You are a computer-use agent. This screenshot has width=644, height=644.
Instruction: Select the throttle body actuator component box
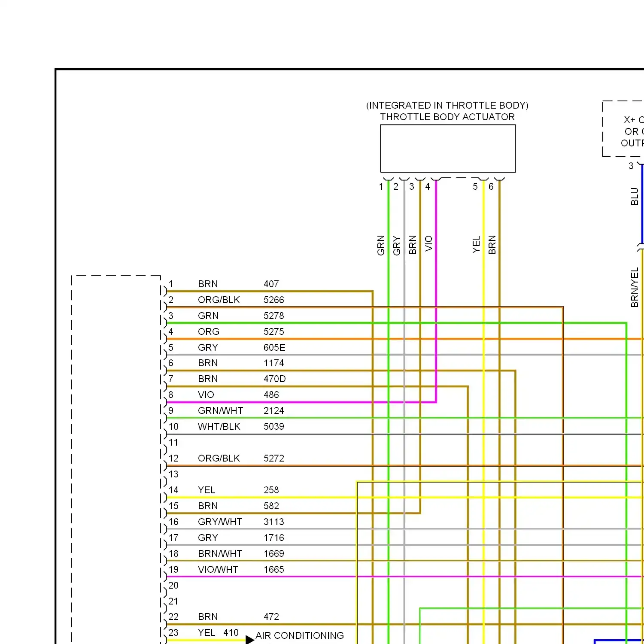coord(448,149)
